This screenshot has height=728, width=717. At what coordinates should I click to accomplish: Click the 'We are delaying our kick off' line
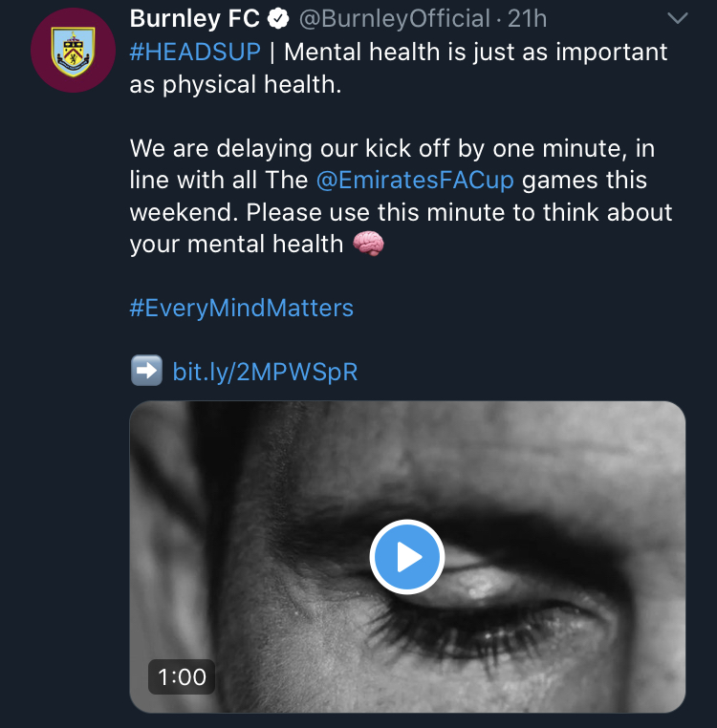pyautogui.click(x=392, y=148)
